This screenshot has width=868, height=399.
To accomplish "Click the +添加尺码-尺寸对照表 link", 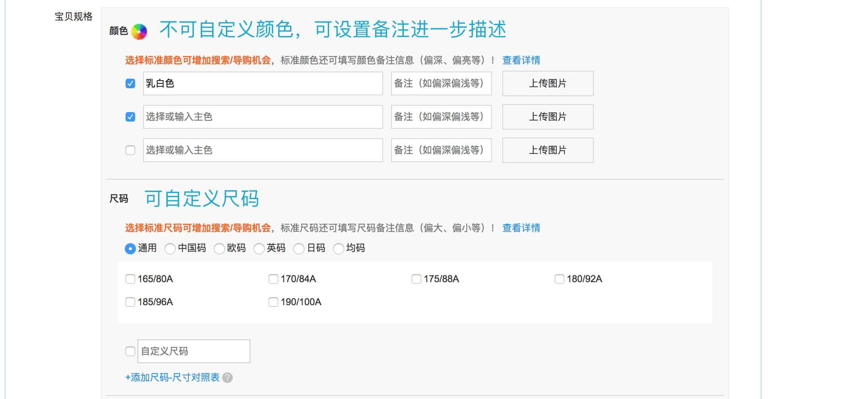I will point(172,378).
